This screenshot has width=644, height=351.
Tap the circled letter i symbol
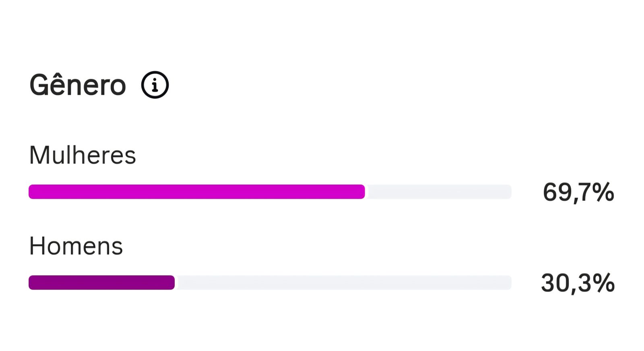155,85
